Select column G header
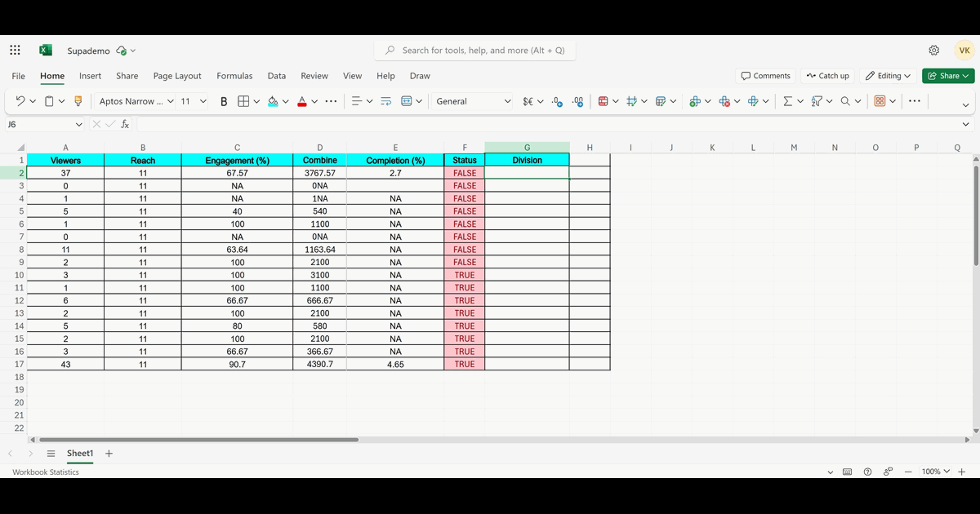980x514 pixels. coord(527,148)
